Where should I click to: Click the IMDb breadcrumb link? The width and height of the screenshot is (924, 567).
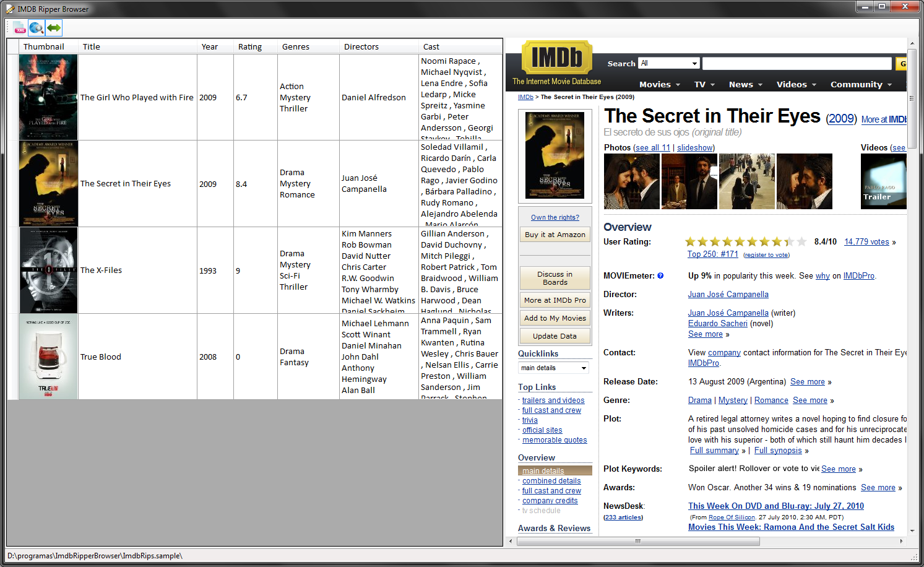pyautogui.click(x=525, y=97)
